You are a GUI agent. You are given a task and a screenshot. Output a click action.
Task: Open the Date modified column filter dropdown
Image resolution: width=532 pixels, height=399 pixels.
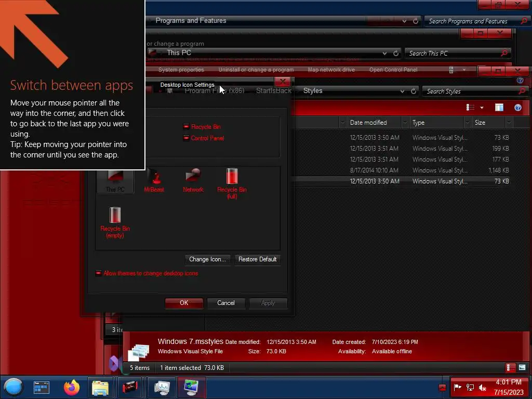tap(405, 123)
